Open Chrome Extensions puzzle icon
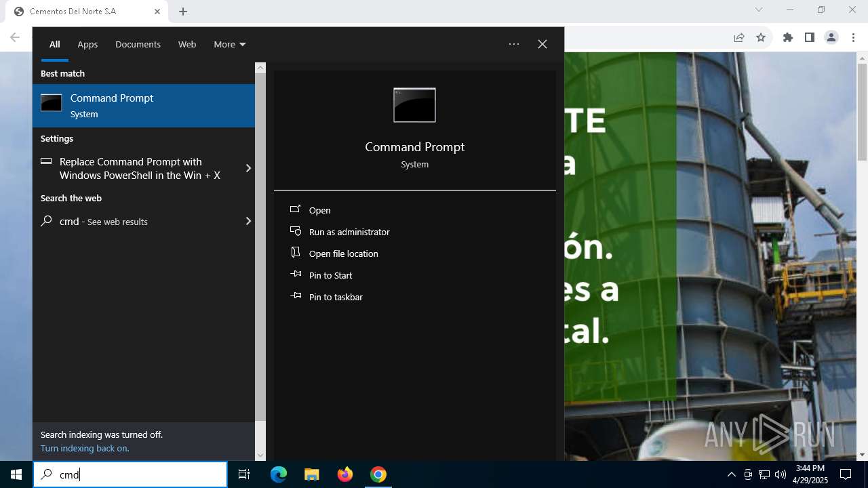This screenshot has width=868, height=488. (x=788, y=37)
